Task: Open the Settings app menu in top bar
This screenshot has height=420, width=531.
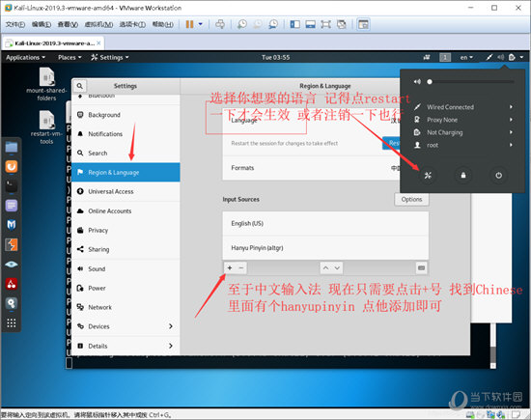Action: click(110, 58)
